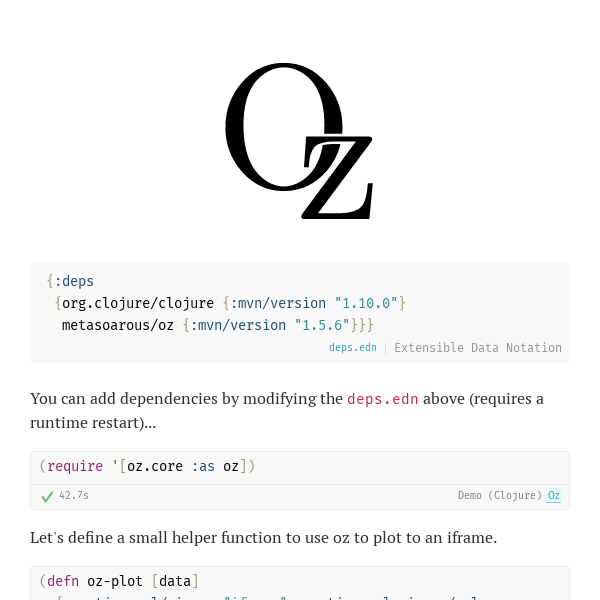Screen dimensions: 600x600
Task: Select the Extensible Data Notation label
Action: click(478, 347)
